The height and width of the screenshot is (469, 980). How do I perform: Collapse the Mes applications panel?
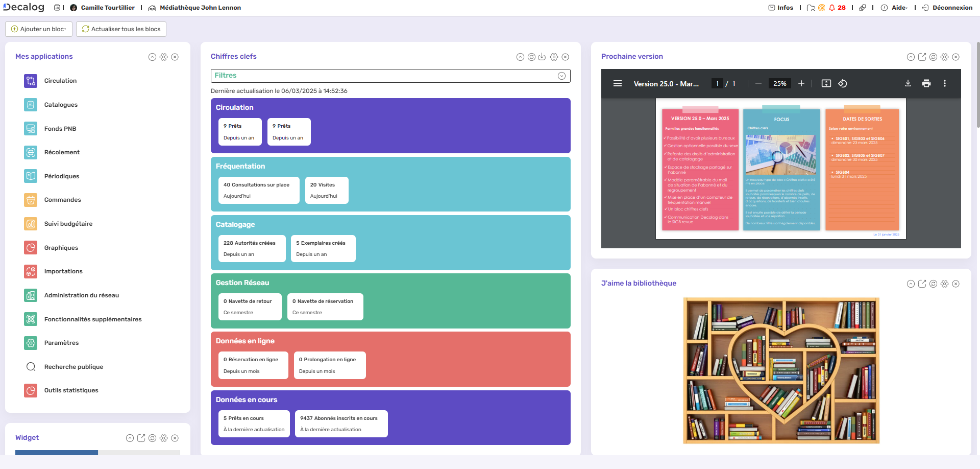[152, 57]
